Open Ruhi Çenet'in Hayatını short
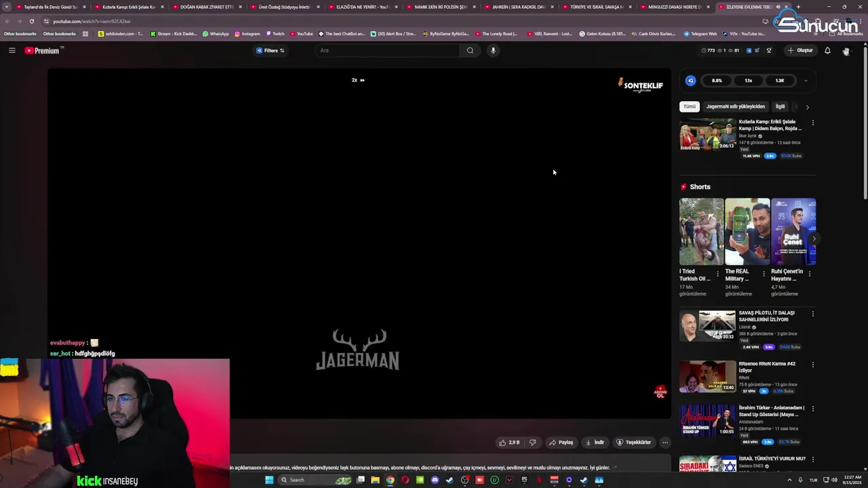This screenshot has width=868, height=488. point(793,231)
